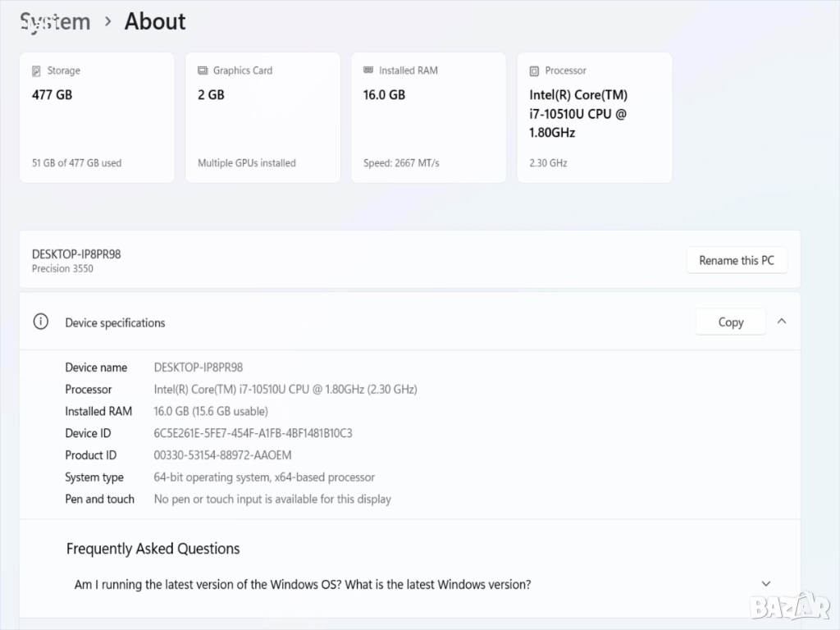Click the Frequently Asked Questions heading

pyautogui.click(x=153, y=549)
